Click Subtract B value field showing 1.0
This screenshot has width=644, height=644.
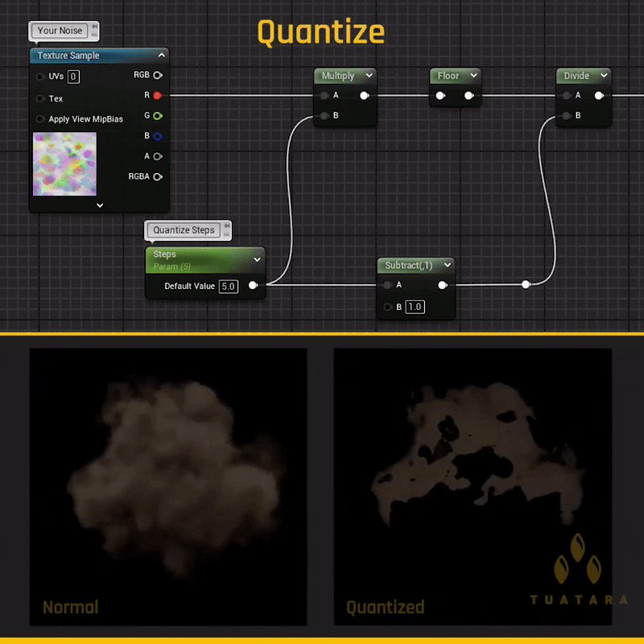click(x=415, y=307)
